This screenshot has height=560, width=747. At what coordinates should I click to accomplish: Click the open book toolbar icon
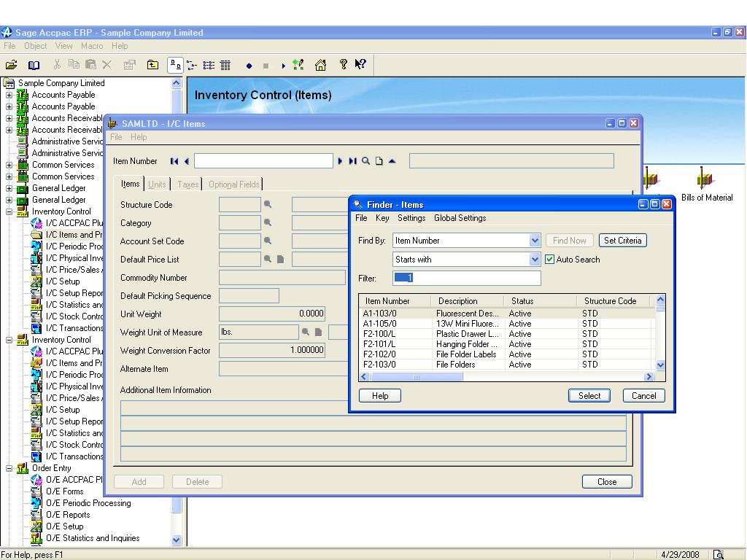tap(34, 65)
